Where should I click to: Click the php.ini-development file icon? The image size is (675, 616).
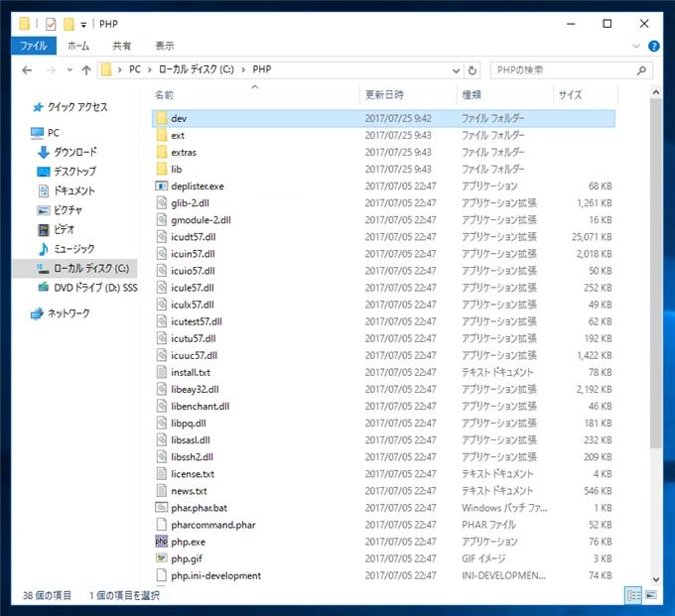click(x=162, y=575)
